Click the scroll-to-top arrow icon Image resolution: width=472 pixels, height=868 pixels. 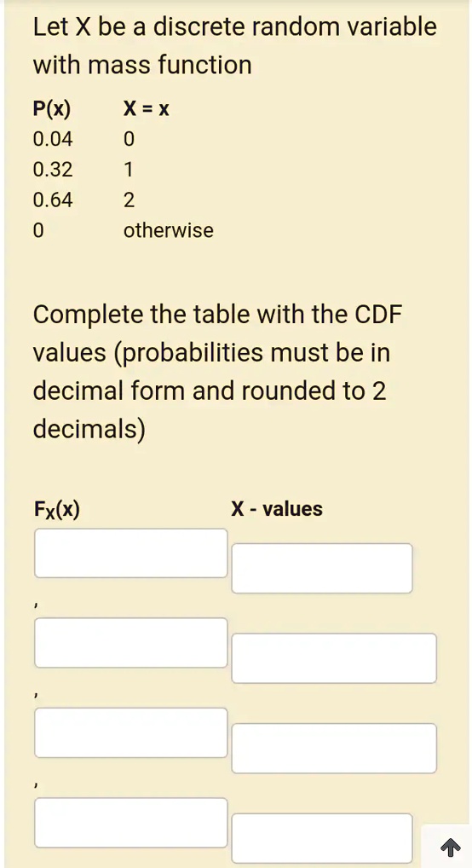pyautogui.click(x=451, y=847)
